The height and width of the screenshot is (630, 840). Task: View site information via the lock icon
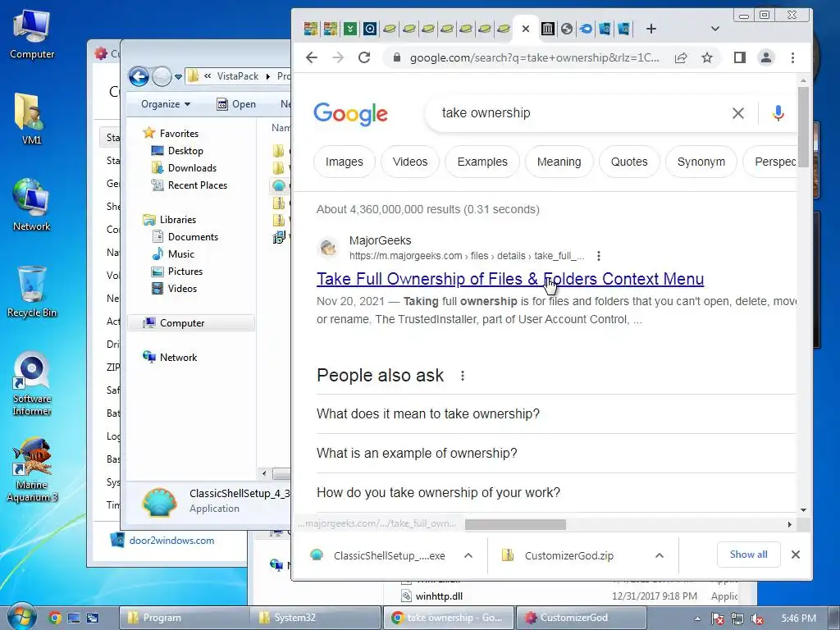coord(396,58)
